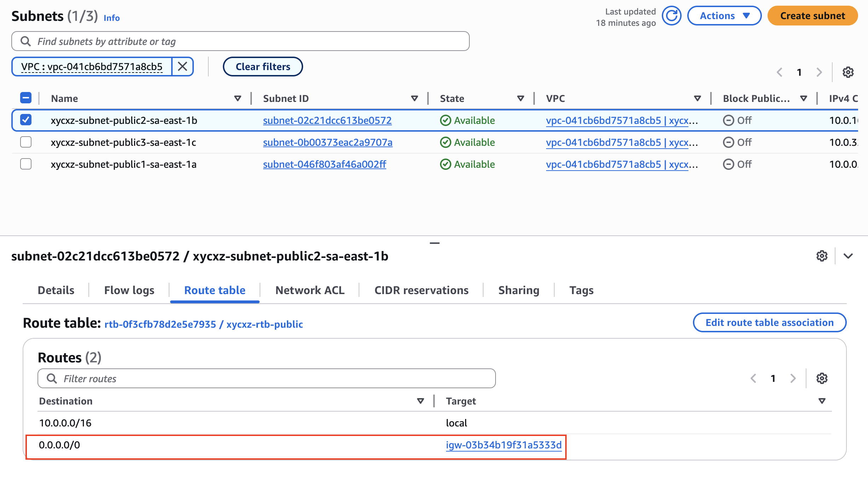Uncheck the xycxz-subnet-public2-sa-east-1b row checkbox
This screenshot has width=868, height=482.
point(26,120)
